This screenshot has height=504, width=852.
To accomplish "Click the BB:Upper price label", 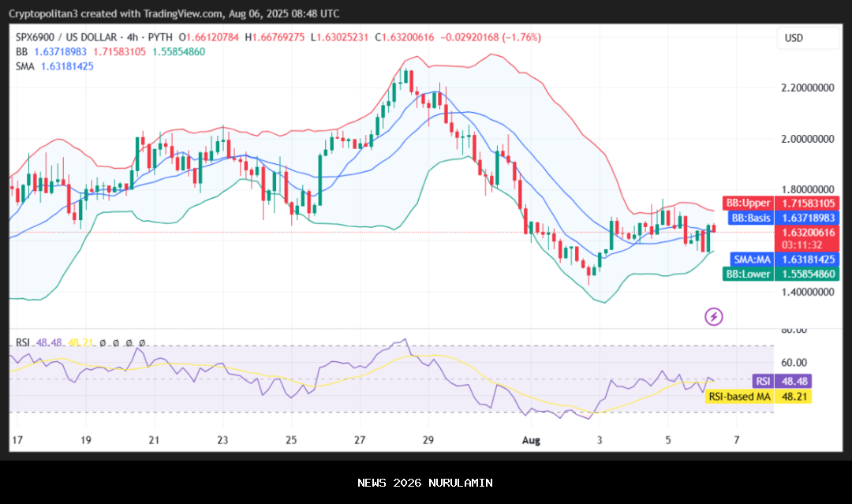I will click(x=749, y=203).
